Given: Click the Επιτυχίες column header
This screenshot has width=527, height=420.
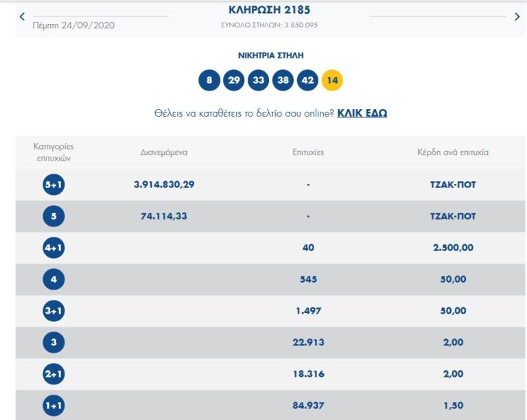Looking at the screenshot, I should coord(308,152).
